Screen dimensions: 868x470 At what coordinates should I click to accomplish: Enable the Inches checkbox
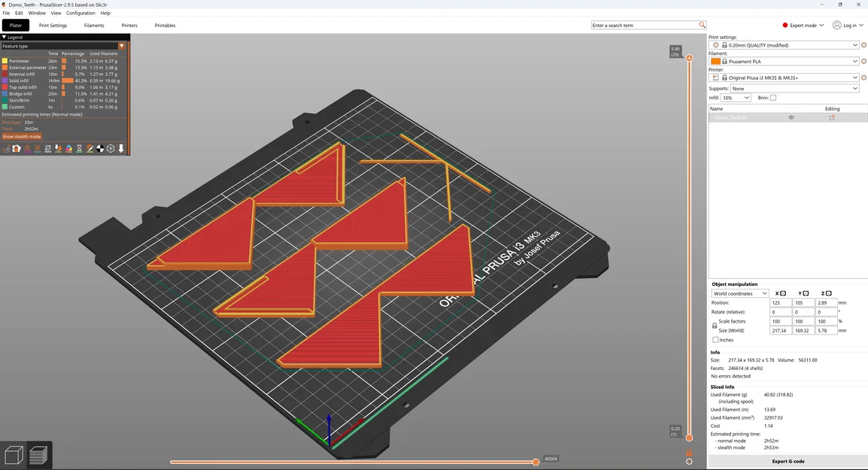click(715, 340)
